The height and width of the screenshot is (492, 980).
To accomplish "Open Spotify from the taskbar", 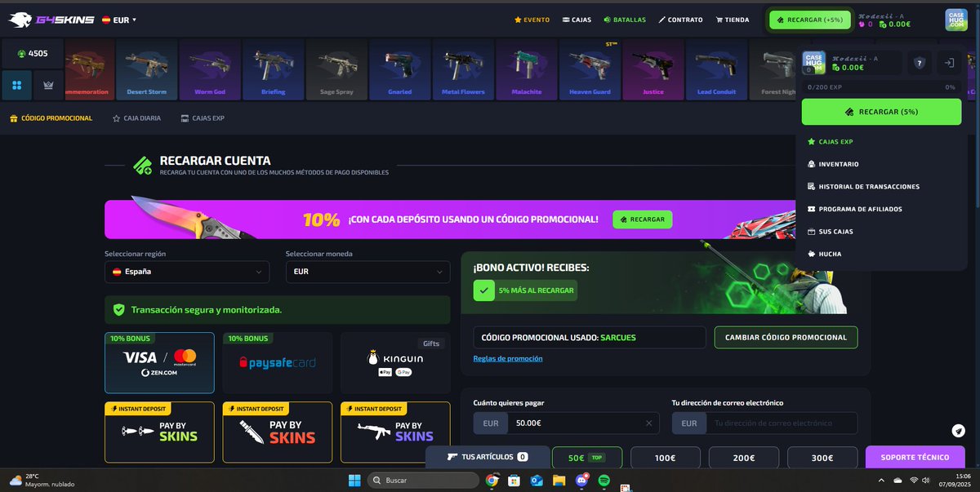I will tap(604, 481).
